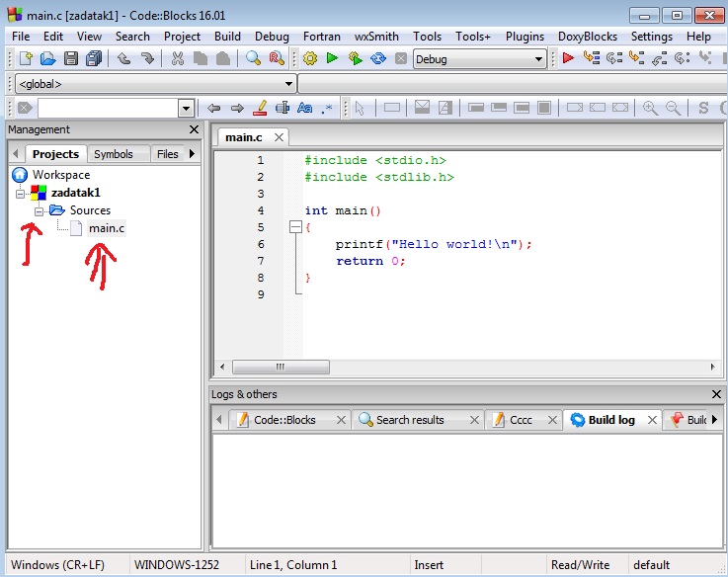Open the DoxyBlocks menu

[x=588, y=37]
